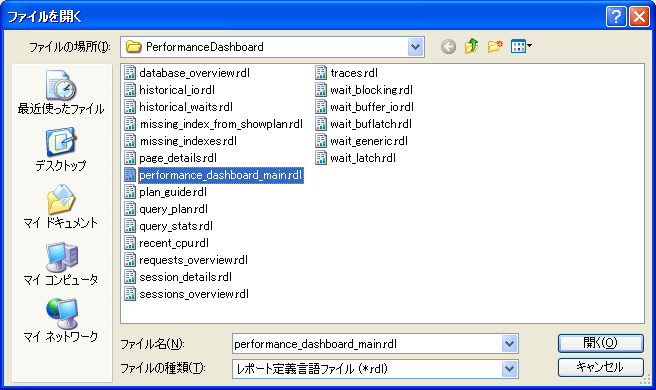Viewport: 656px width, 390px height.
Task: Click recent_cpu.rdl file icon
Action: (x=130, y=243)
